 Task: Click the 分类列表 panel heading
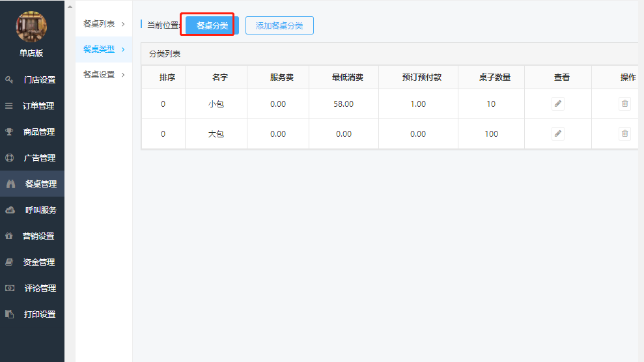(x=165, y=54)
